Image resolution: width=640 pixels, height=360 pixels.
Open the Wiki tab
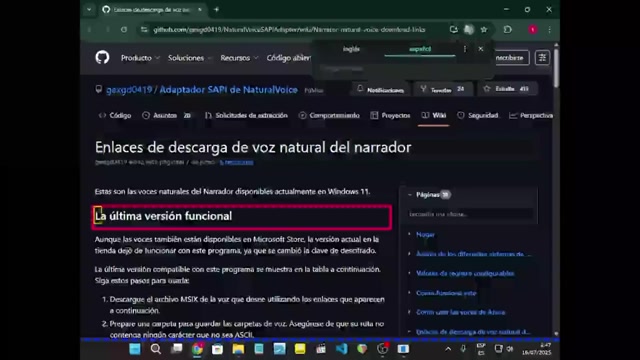[433, 116]
